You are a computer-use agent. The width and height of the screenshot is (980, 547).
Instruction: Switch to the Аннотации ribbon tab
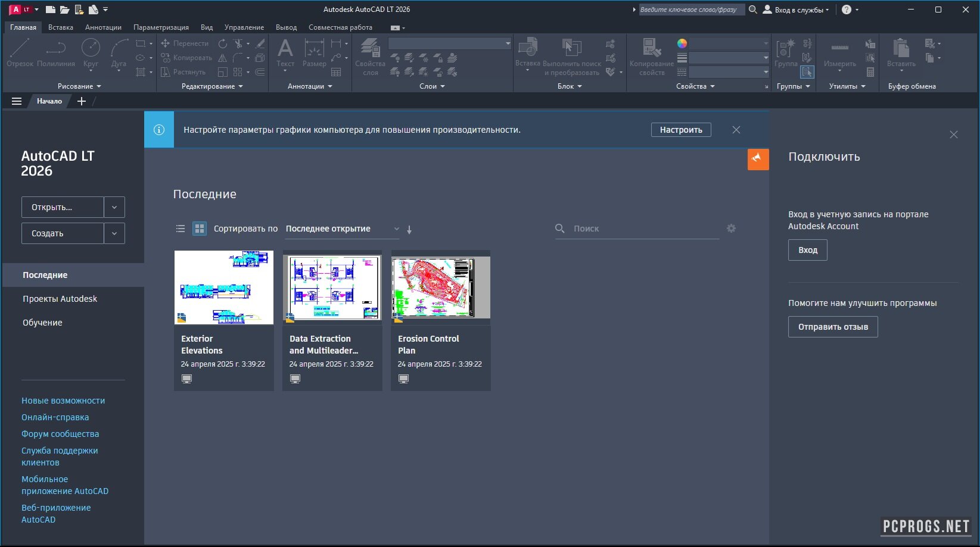tap(103, 27)
